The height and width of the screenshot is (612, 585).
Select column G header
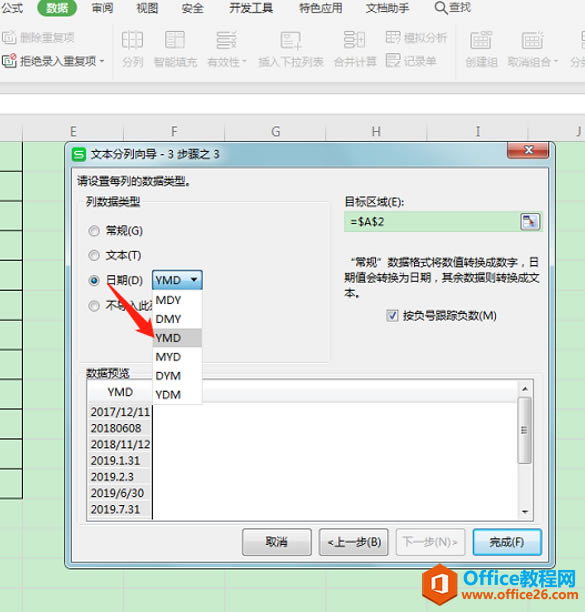pos(276,132)
